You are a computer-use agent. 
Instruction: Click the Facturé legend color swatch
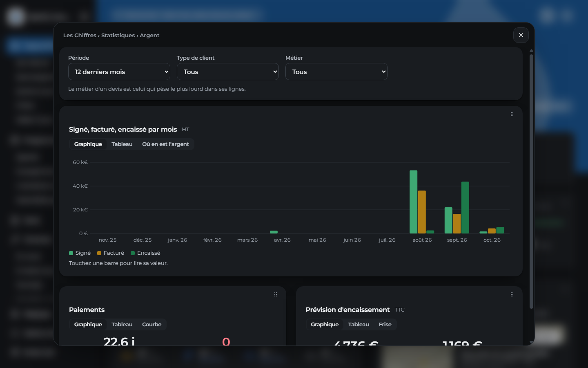(99, 253)
